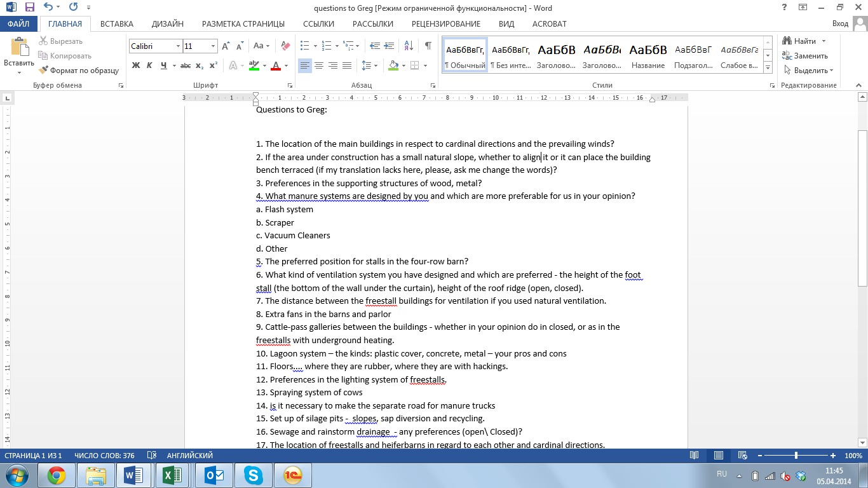Increase paragraph indent
868x488 pixels.
click(x=389, y=46)
